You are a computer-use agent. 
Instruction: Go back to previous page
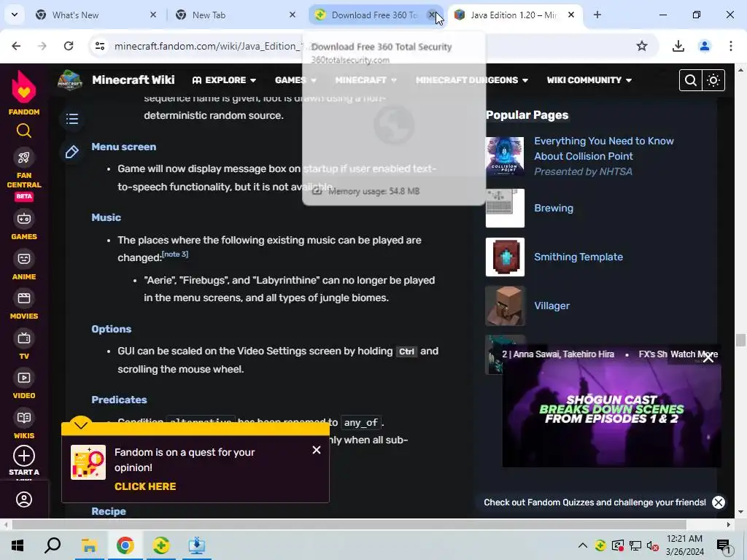(x=16, y=46)
